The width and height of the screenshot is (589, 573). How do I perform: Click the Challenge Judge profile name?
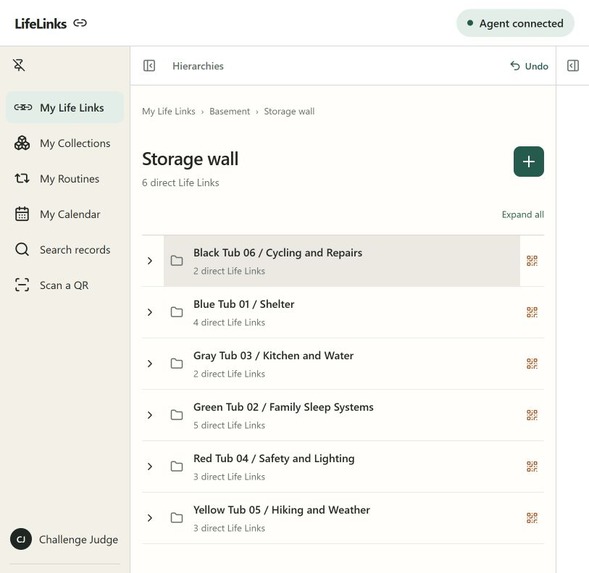click(x=79, y=540)
